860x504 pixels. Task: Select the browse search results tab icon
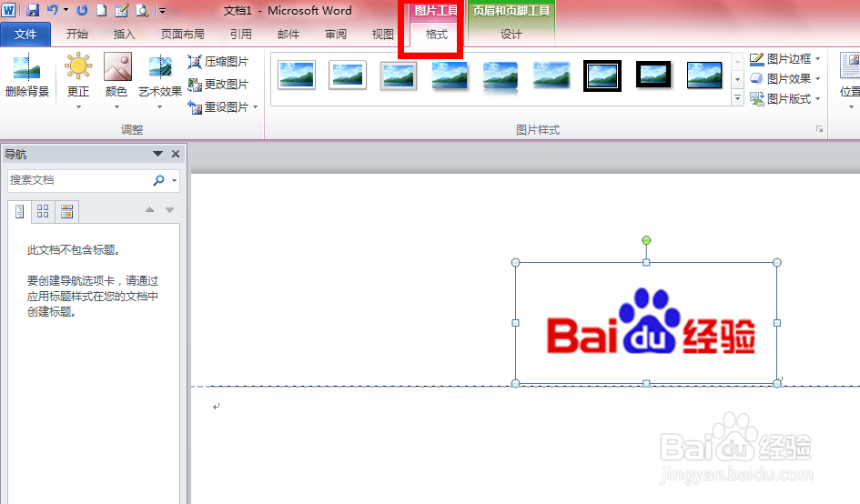(x=67, y=212)
